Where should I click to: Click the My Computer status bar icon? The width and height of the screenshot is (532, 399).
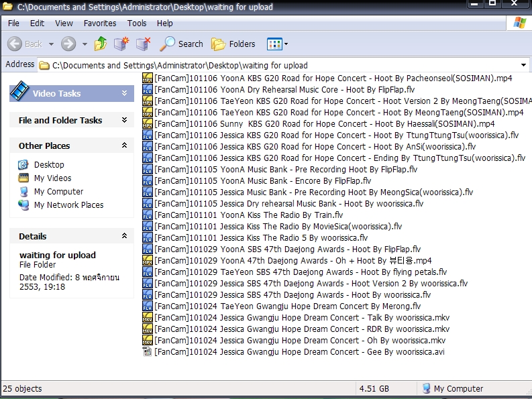(426, 388)
